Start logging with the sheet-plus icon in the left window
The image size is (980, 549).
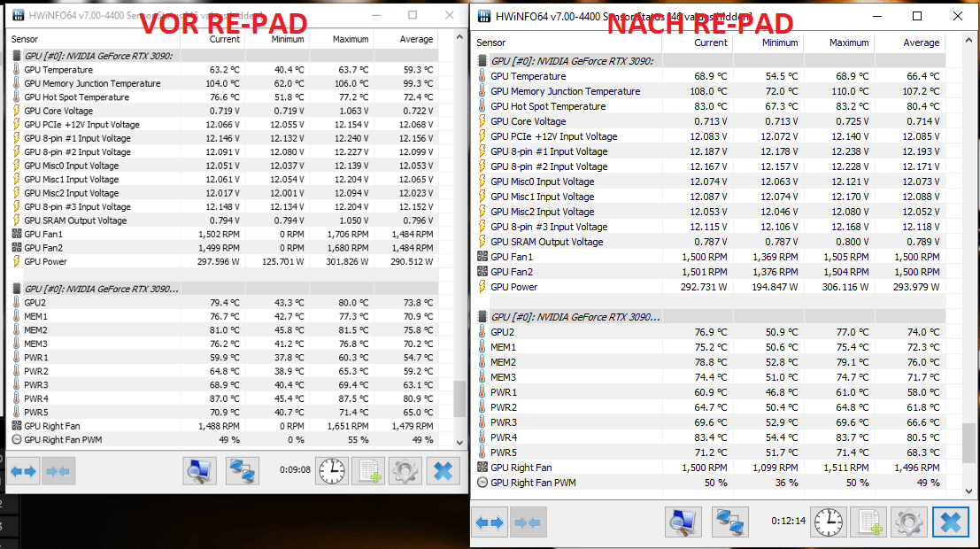click(x=368, y=471)
